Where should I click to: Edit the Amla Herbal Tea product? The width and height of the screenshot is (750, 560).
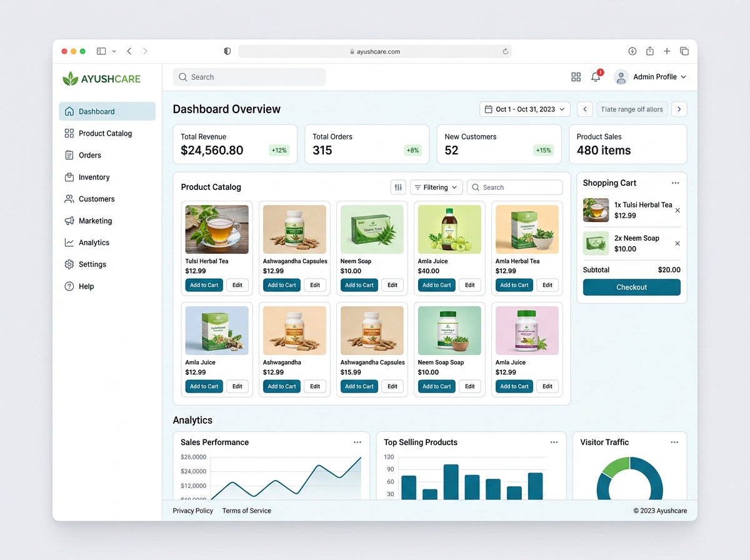[x=547, y=285]
